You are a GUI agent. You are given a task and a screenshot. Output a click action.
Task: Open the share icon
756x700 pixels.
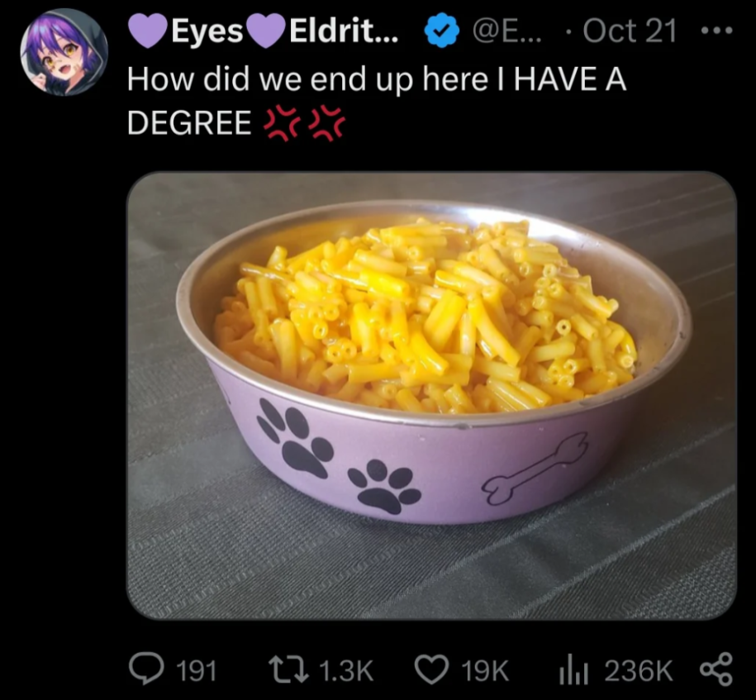click(716, 669)
